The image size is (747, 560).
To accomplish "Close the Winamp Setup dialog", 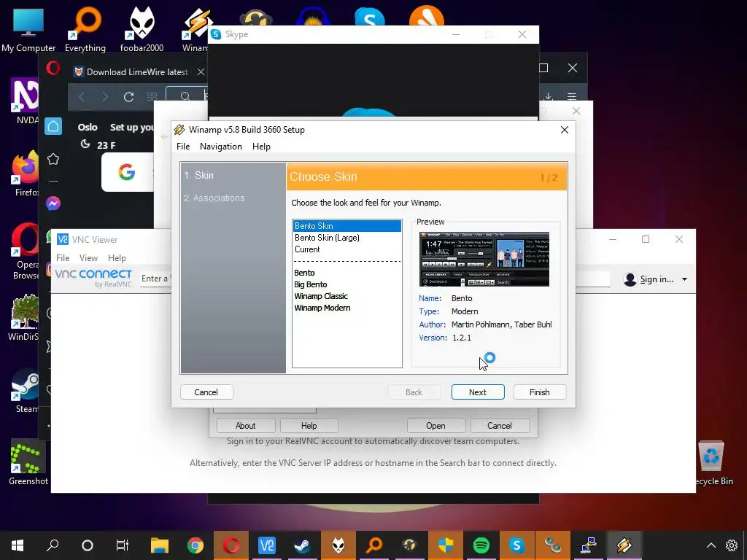I will [x=565, y=130].
